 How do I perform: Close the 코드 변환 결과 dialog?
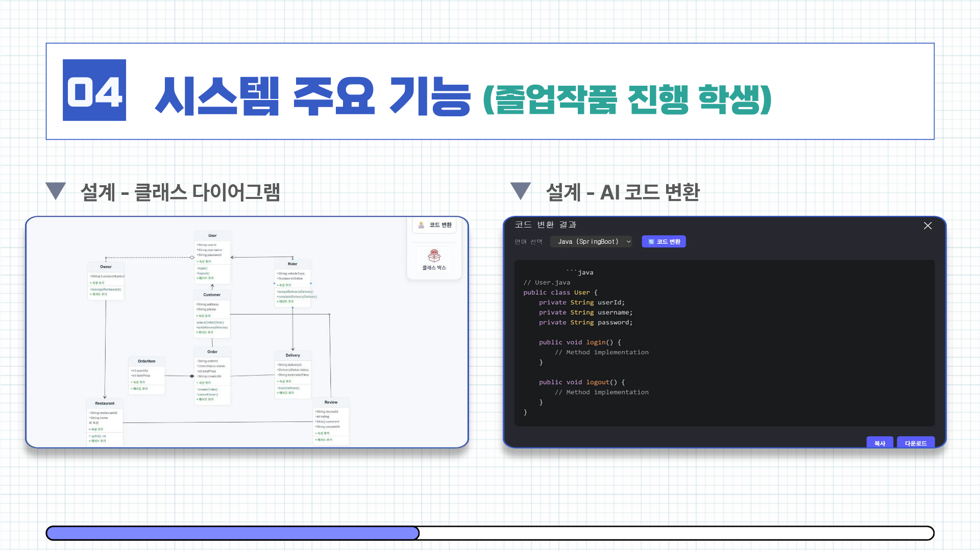[x=927, y=226]
